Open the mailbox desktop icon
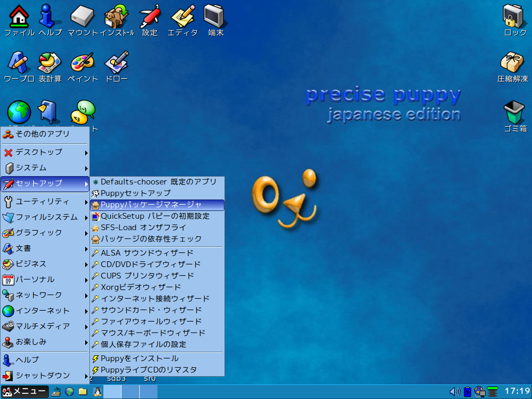 tap(49, 112)
